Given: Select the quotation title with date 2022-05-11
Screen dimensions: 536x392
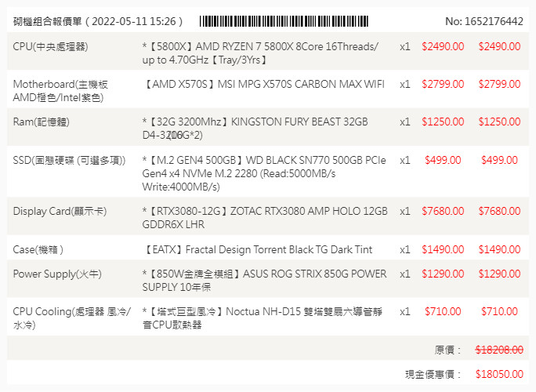Looking at the screenshot, I should point(98,21).
